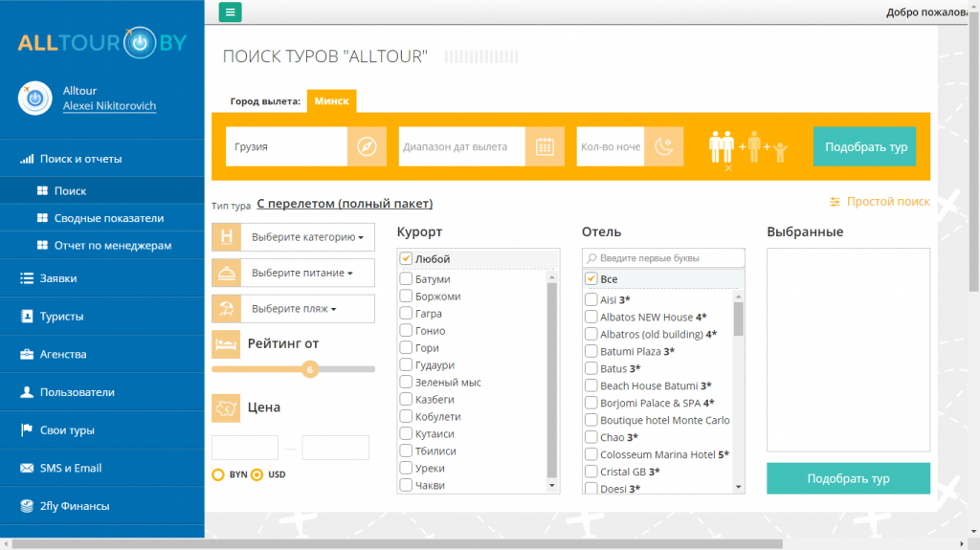
Task: Switch to Простой поиск link
Action: click(888, 201)
